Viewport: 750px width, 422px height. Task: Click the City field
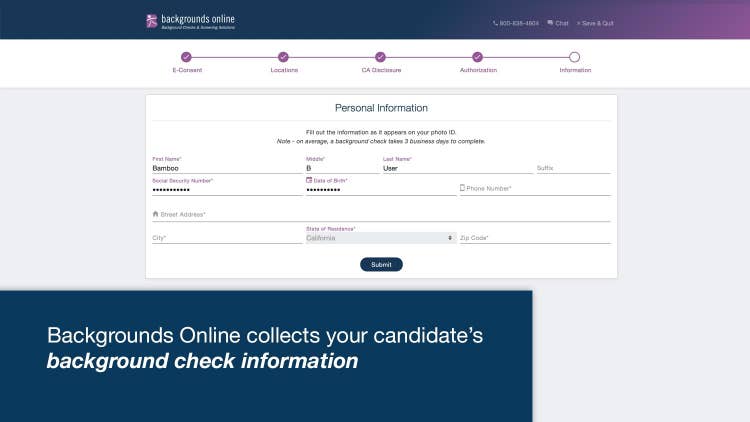(227, 238)
